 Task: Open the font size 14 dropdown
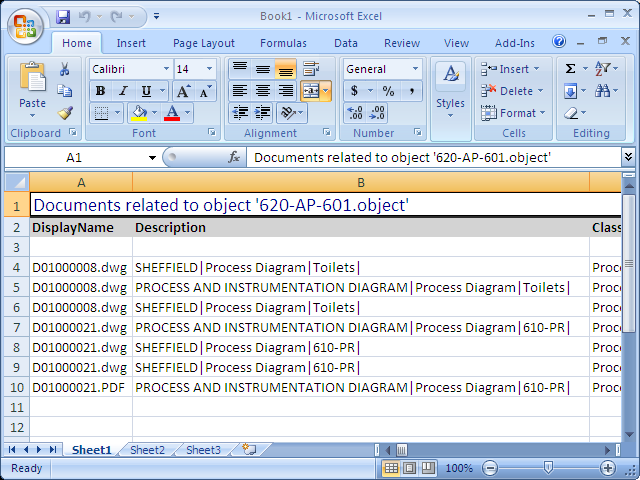[x=209, y=69]
